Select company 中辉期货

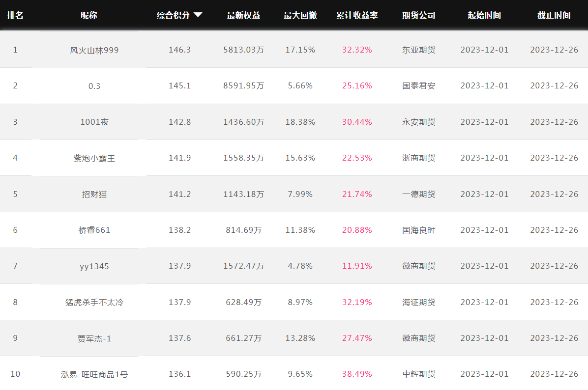tap(419, 374)
